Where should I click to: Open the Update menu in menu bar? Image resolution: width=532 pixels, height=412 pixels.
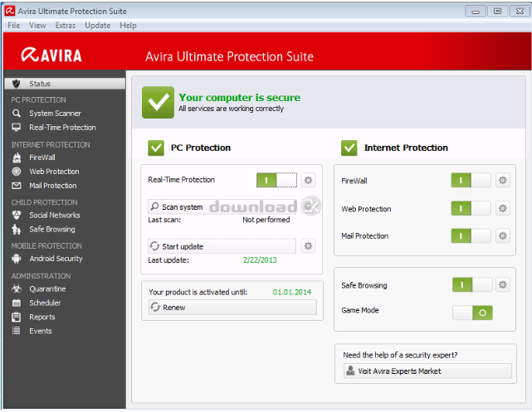[97, 26]
